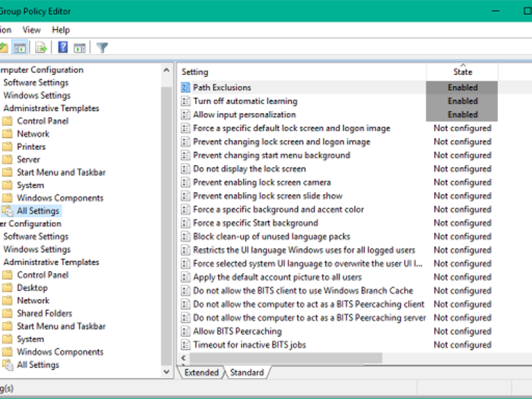Screen dimensions: 532x399
Task: Click the icon next to Do not display the lock screen
Action: [x=185, y=169]
